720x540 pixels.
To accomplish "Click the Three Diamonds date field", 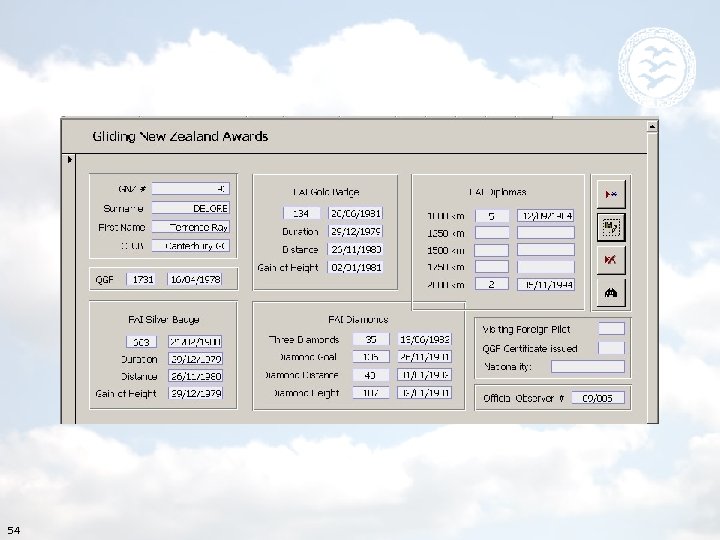I will coord(425,339).
